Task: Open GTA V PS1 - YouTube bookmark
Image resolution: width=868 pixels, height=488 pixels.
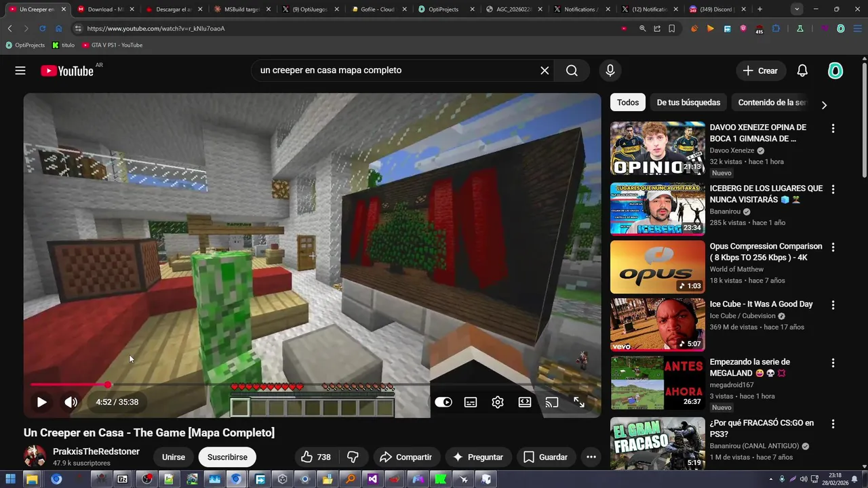Action: pos(112,45)
